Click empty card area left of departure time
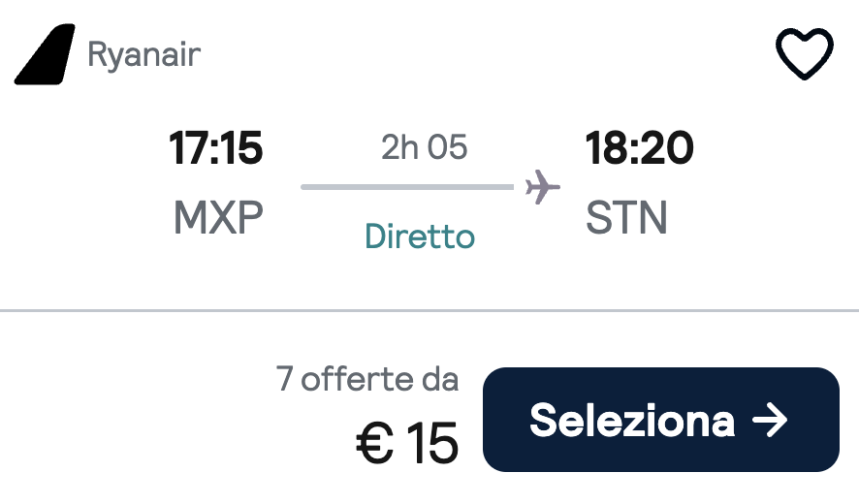Viewport: 859px width, 504px height. [x=82, y=181]
